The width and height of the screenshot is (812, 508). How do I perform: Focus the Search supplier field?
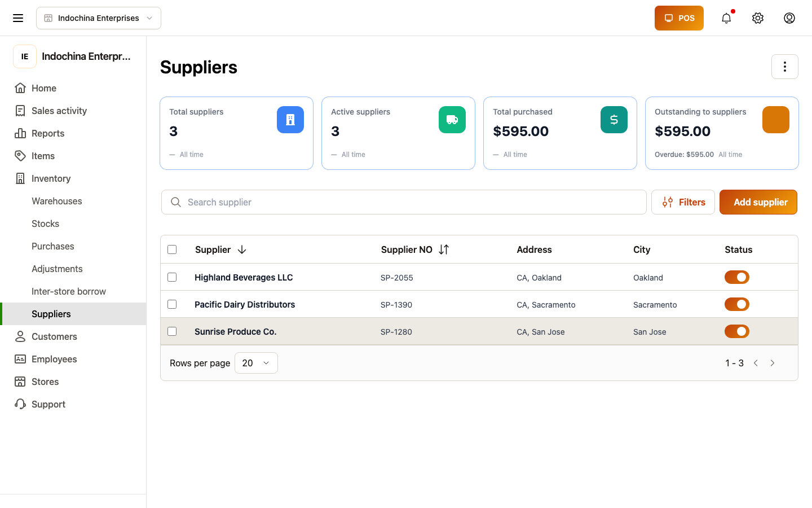(404, 202)
